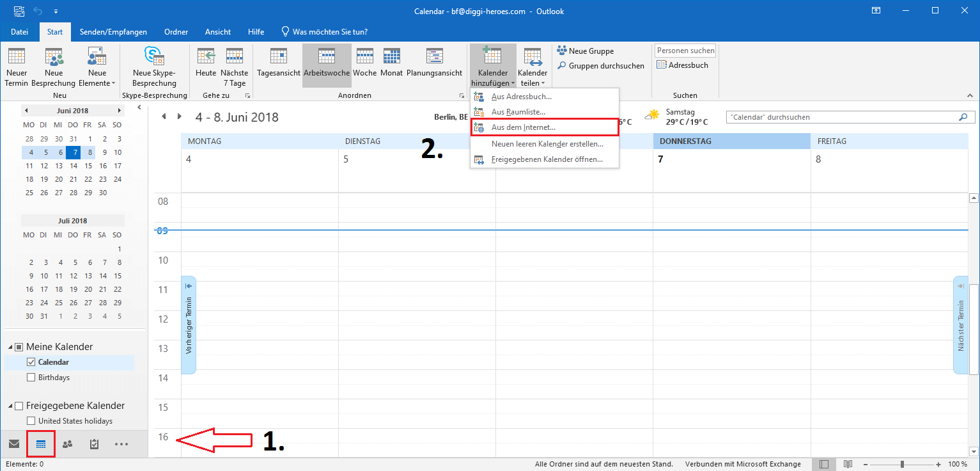Enable the Birthdays calendar checkbox
Image resolution: width=980 pixels, height=471 pixels.
point(31,378)
